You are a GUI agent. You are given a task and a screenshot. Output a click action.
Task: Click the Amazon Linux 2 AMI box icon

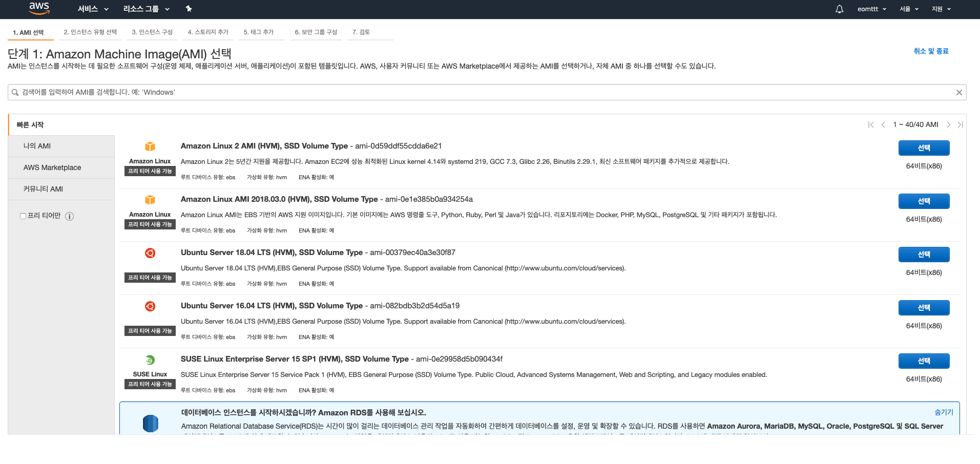point(150,146)
